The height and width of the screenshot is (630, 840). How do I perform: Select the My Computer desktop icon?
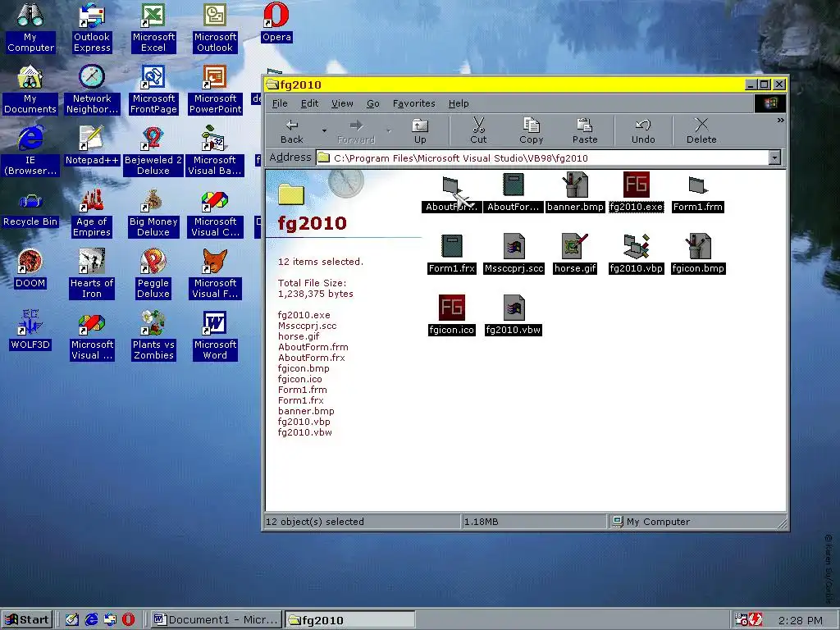pos(30,15)
